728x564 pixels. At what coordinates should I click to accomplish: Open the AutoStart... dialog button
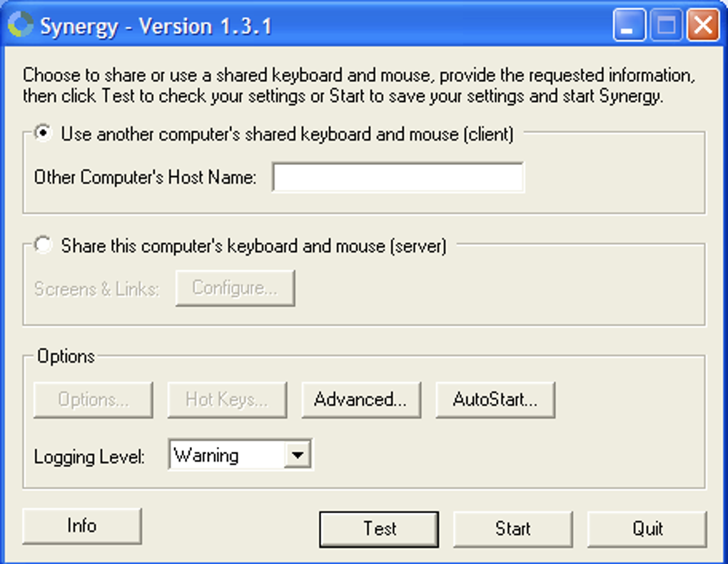click(x=495, y=400)
